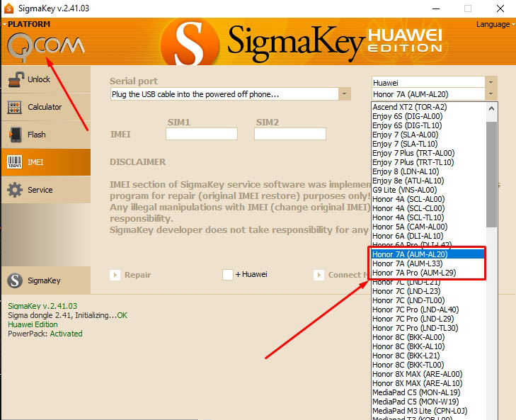
Task: Click the Connect play arrow button
Action: (x=319, y=275)
